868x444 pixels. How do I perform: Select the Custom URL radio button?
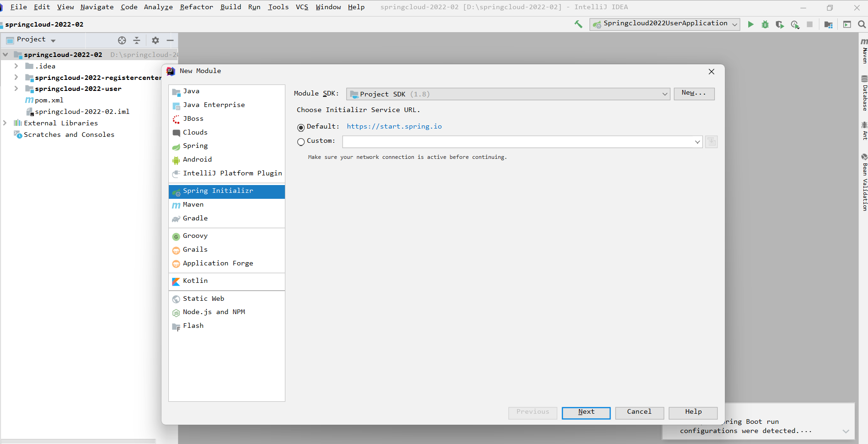point(301,142)
